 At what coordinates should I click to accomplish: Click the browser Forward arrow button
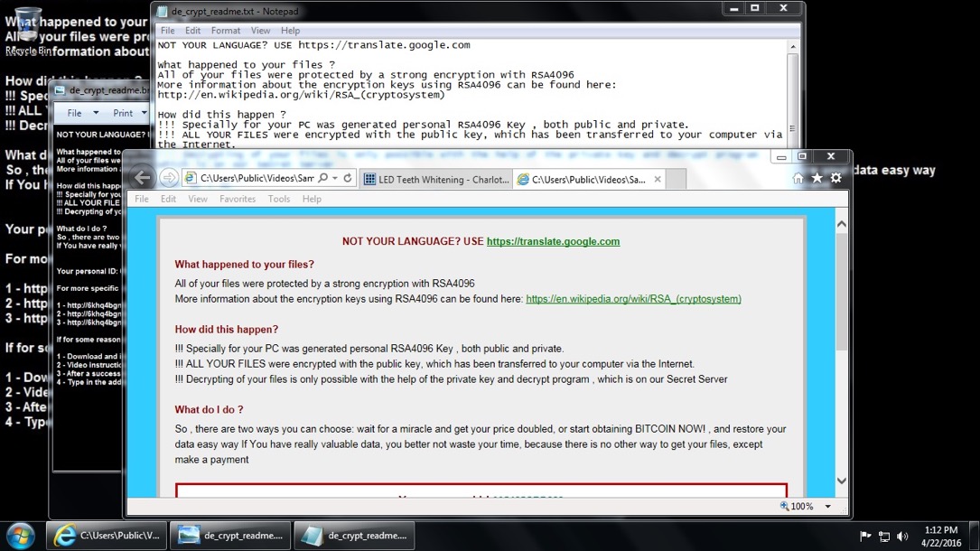pos(169,178)
